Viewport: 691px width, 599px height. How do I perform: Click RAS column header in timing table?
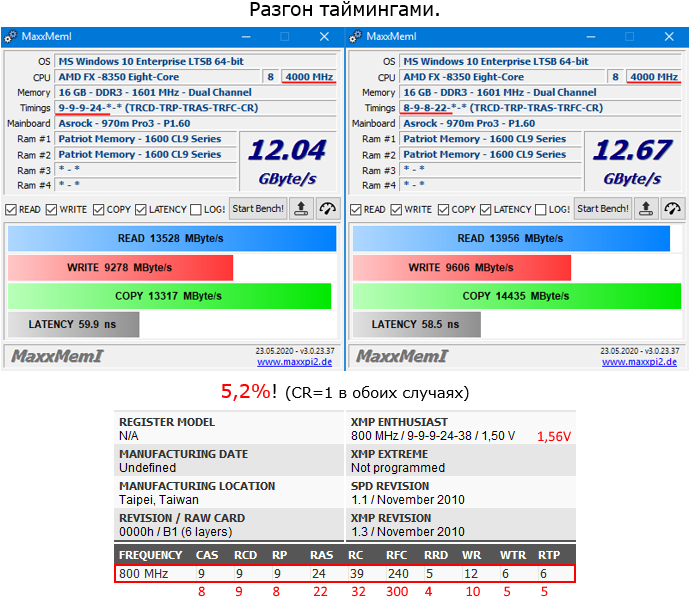click(322, 555)
